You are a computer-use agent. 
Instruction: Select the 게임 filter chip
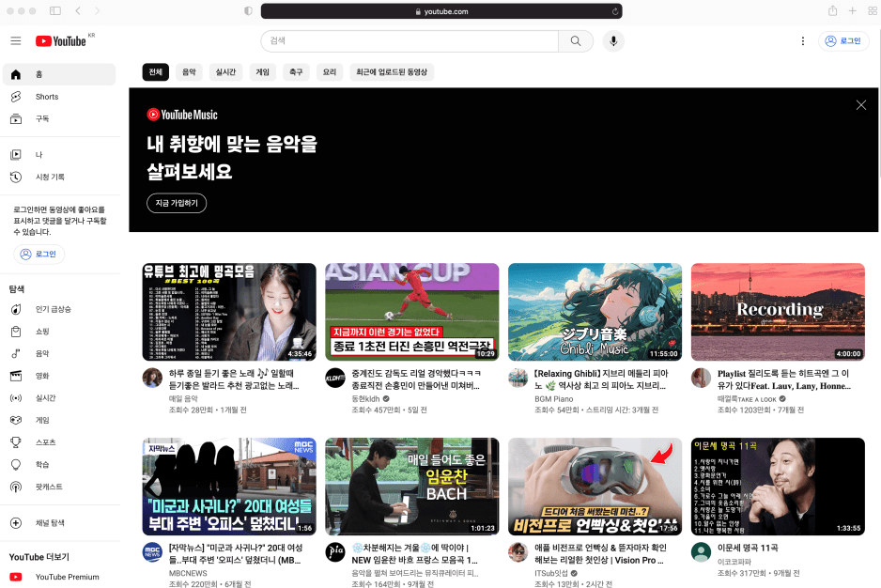point(262,72)
